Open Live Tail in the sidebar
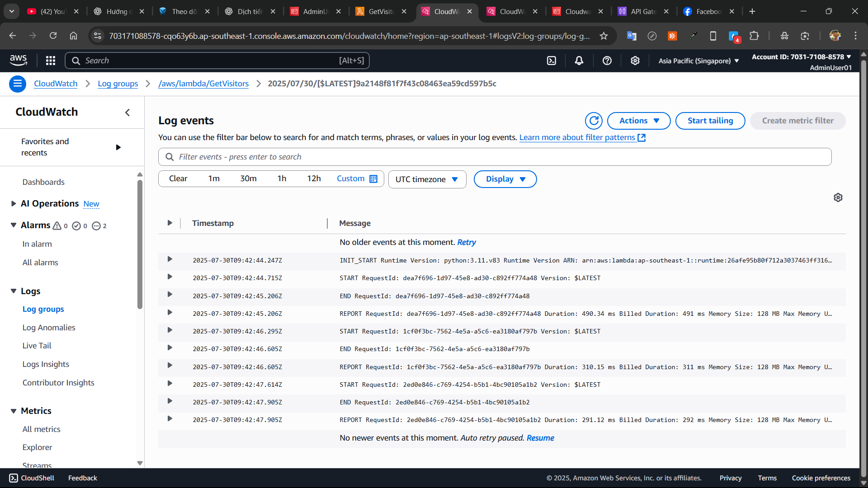This screenshot has height=488, width=868. point(37,346)
